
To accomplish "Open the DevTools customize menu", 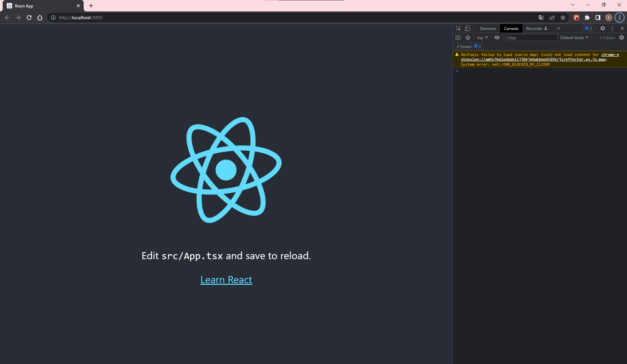I will (612, 28).
